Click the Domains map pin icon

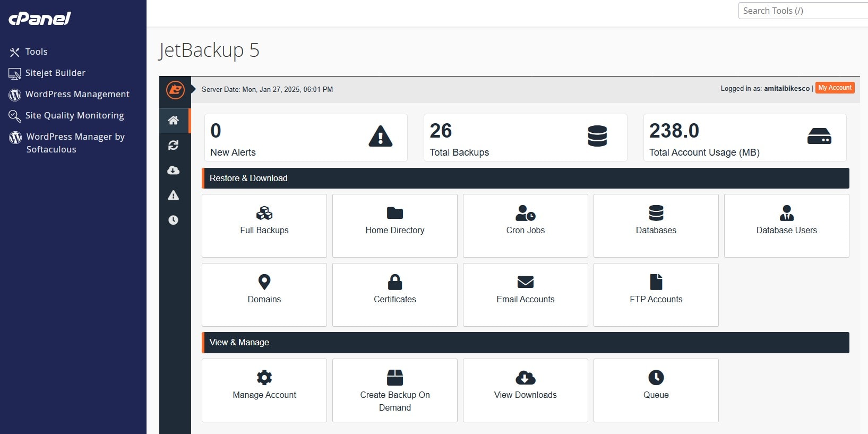(x=264, y=282)
